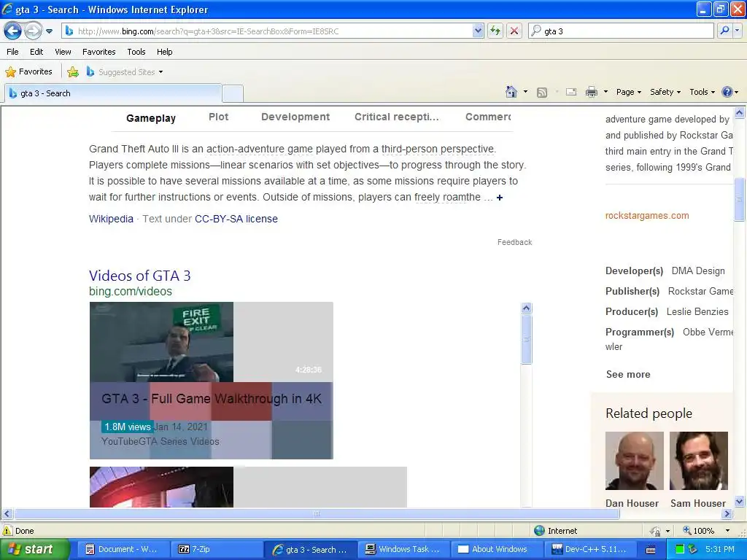Open Dan Houser photo
The width and height of the screenshot is (747, 560).
(x=634, y=461)
